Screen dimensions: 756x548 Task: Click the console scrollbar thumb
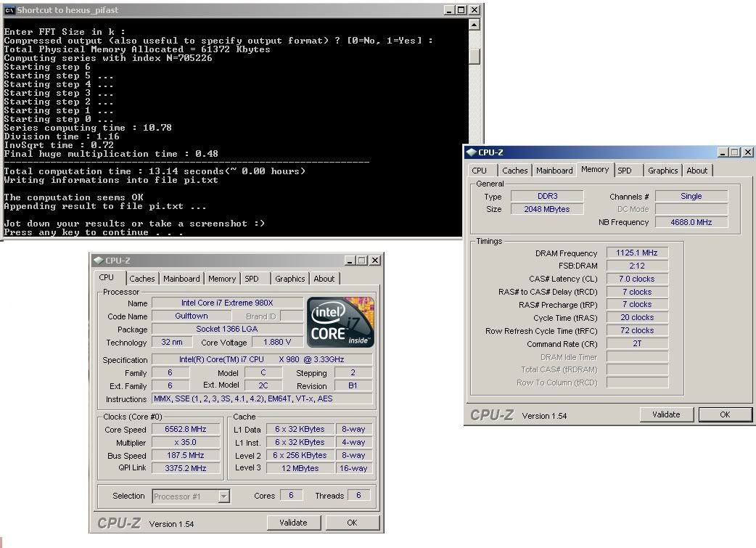click(474, 56)
